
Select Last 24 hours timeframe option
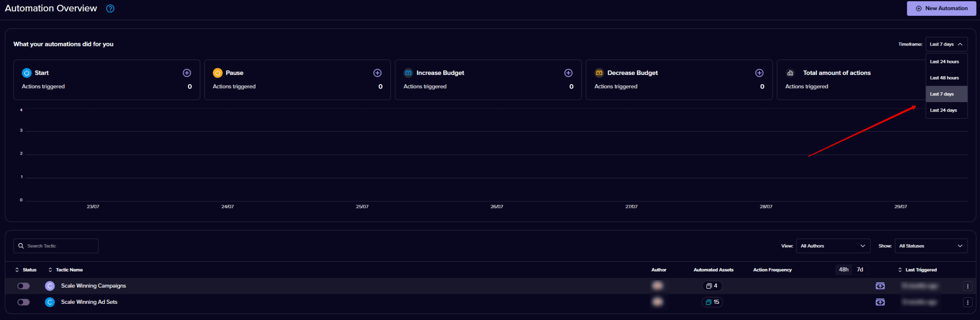pyautogui.click(x=946, y=62)
